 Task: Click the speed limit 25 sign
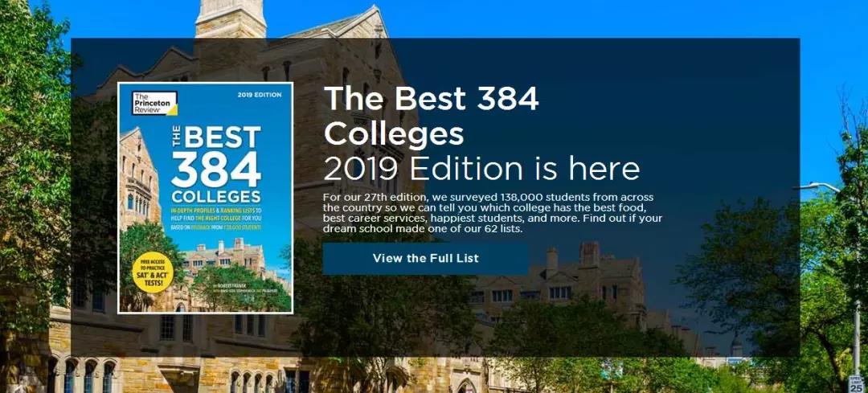click(x=855, y=383)
